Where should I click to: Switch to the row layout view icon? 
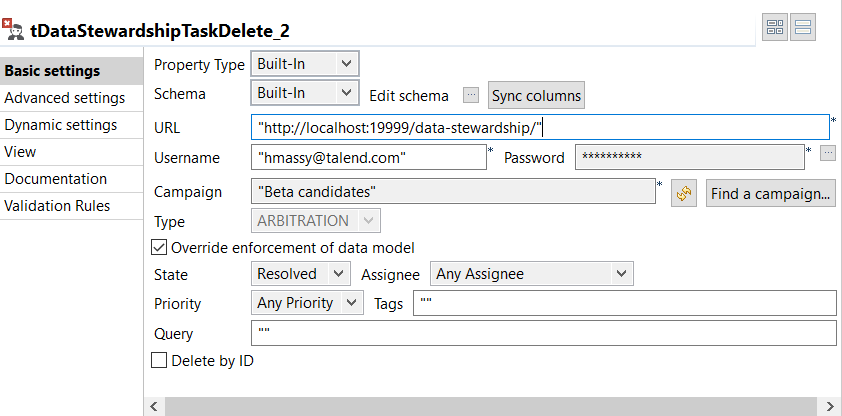[x=803, y=28]
